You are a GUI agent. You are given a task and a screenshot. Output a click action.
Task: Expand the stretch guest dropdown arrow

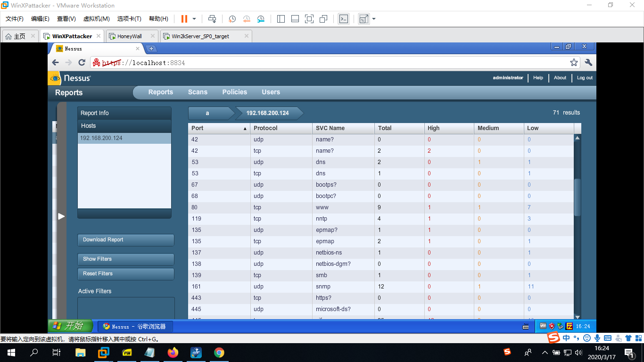374,19
